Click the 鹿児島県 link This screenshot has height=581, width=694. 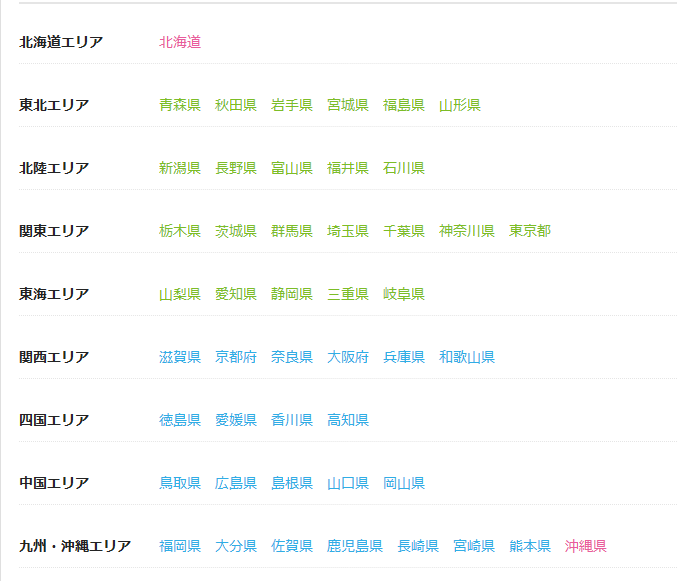pyautogui.click(x=355, y=546)
